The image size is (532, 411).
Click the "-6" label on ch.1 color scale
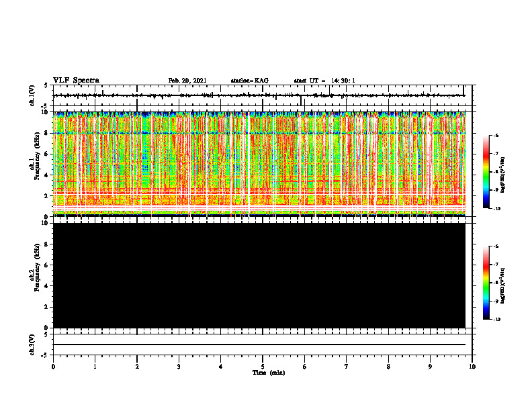tap(496, 136)
